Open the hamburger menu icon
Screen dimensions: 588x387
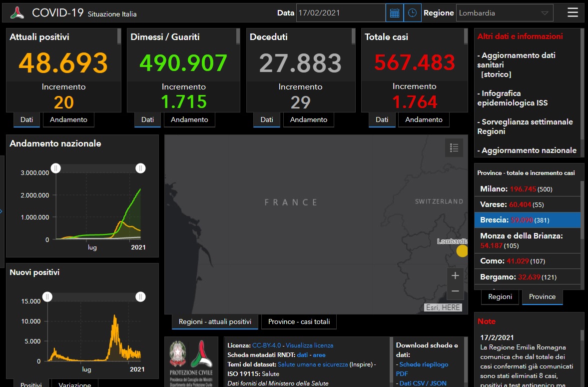573,13
